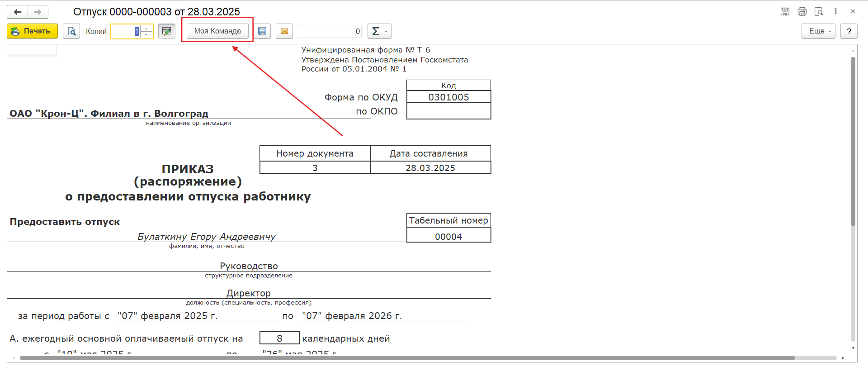Click the Моя Команда button
Screen dimensions: 868x367
217,31
